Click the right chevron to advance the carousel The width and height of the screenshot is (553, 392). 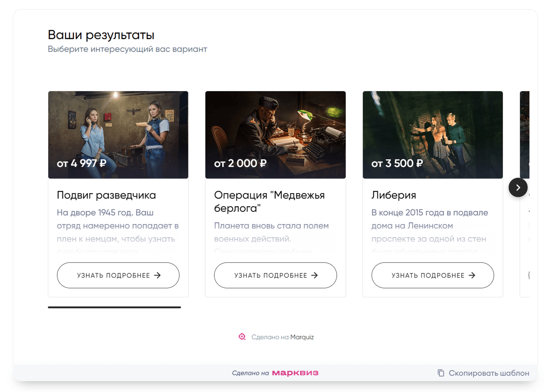518,187
